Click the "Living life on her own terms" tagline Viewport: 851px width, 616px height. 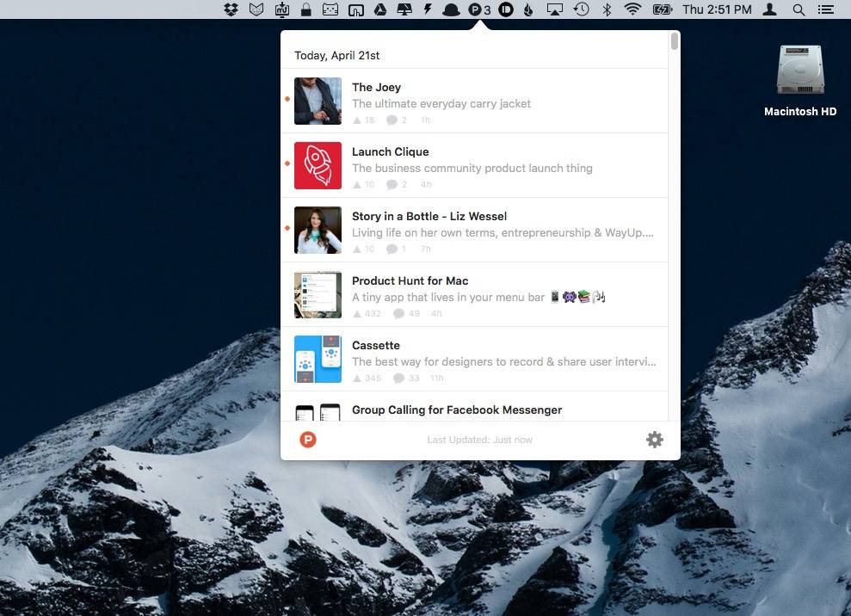[x=503, y=233]
